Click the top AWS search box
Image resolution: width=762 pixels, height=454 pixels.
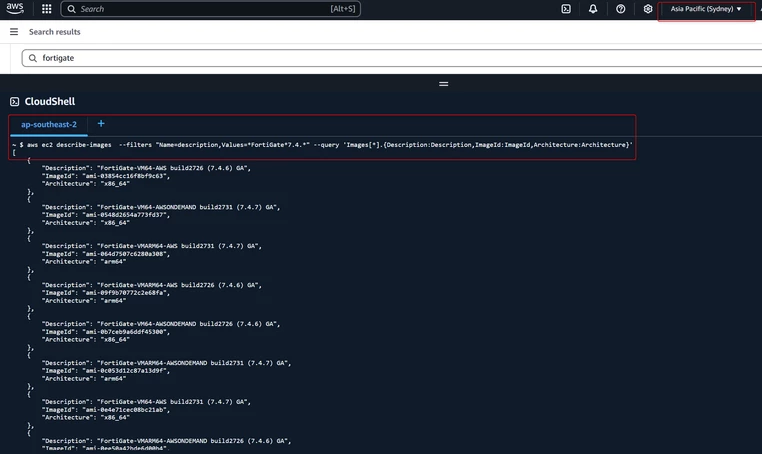(x=210, y=9)
